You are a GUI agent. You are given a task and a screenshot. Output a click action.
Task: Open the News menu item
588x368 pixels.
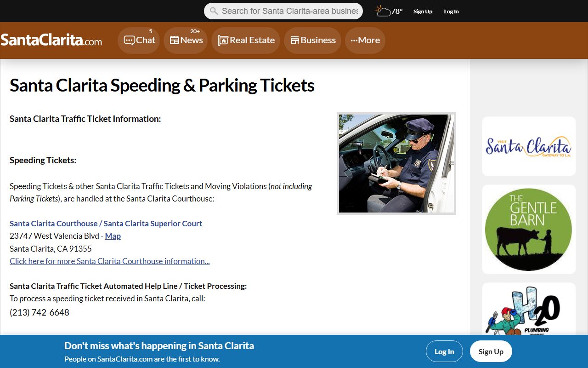coord(186,40)
